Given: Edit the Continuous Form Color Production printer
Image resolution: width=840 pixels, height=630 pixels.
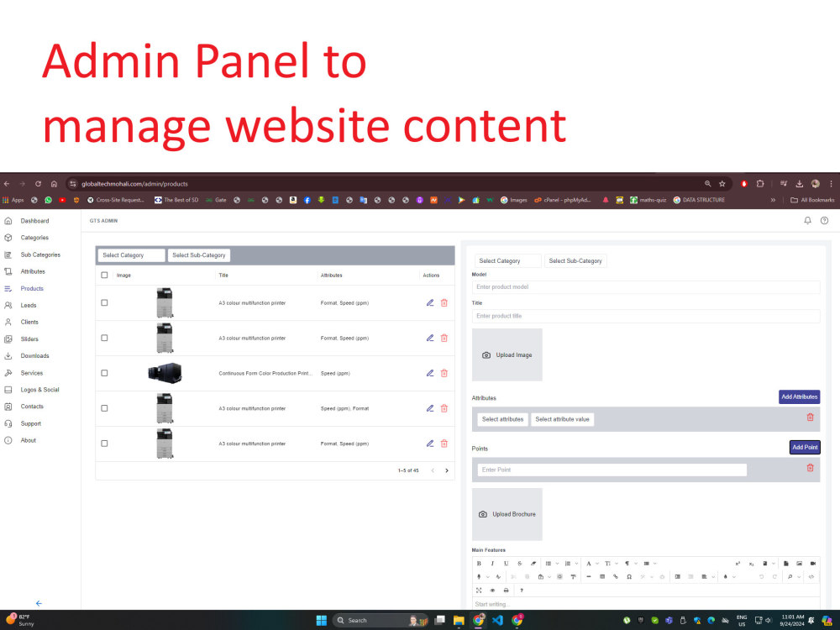Looking at the screenshot, I should pyautogui.click(x=429, y=373).
